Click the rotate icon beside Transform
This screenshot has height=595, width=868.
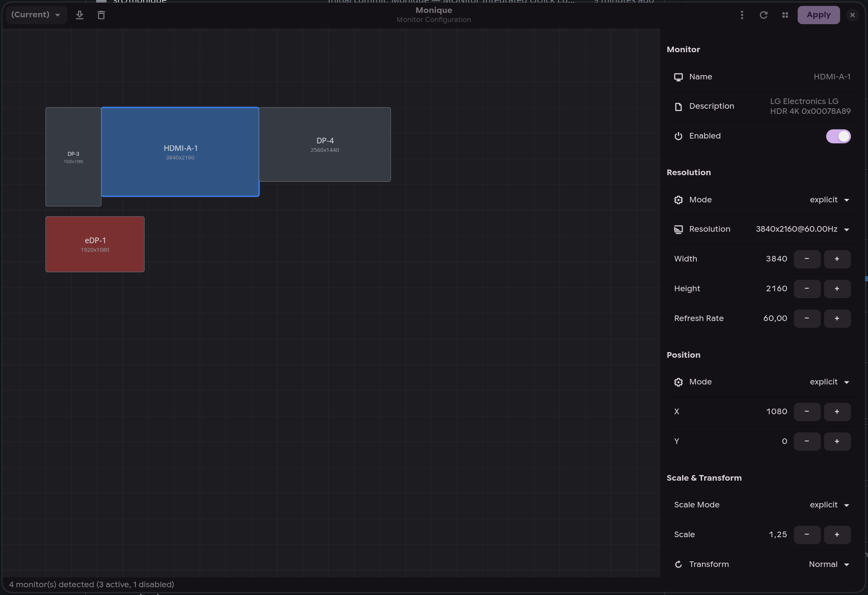tap(678, 564)
